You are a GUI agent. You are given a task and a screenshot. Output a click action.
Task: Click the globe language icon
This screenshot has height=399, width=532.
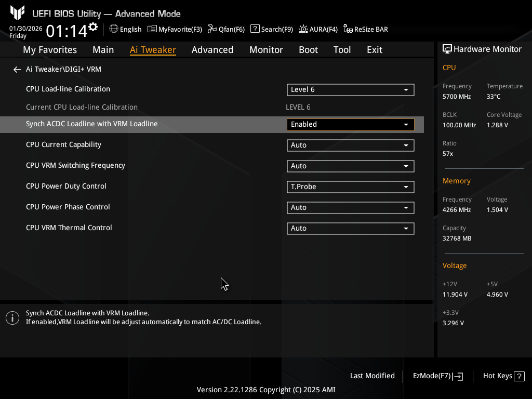114,29
